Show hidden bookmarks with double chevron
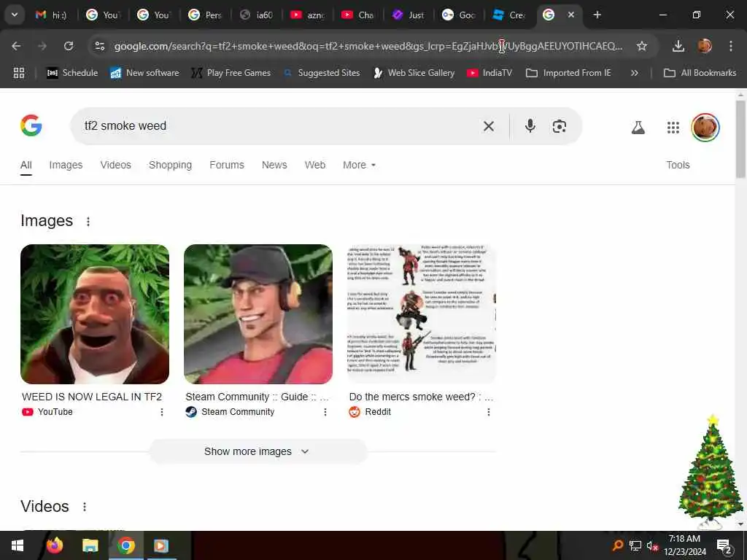Image resolution: width=747 pixels, height=560 pixels. [634, 73]
